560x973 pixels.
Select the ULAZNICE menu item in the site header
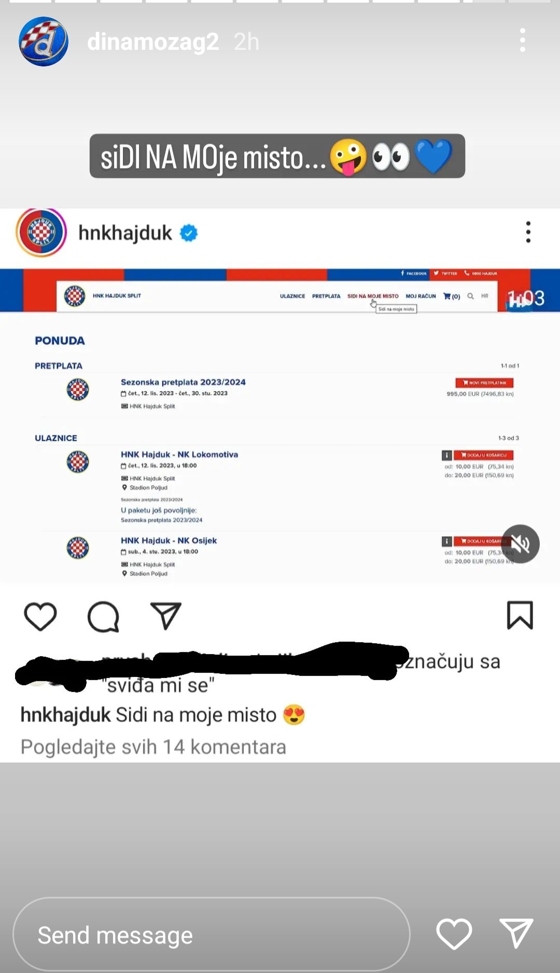(292, 296)
